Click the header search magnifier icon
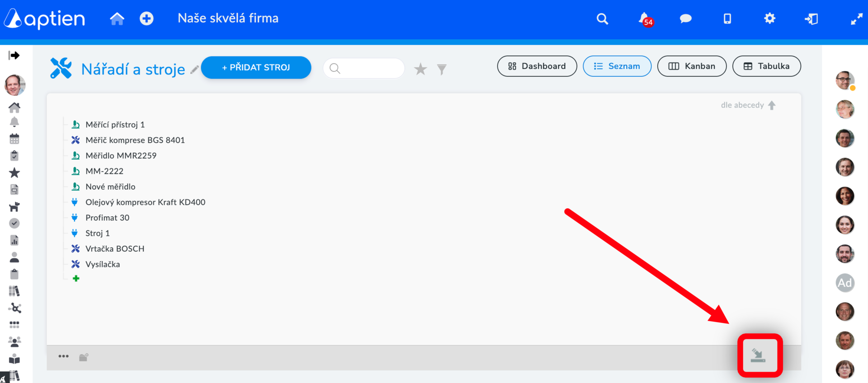868x383 pixels. [602, 19]
